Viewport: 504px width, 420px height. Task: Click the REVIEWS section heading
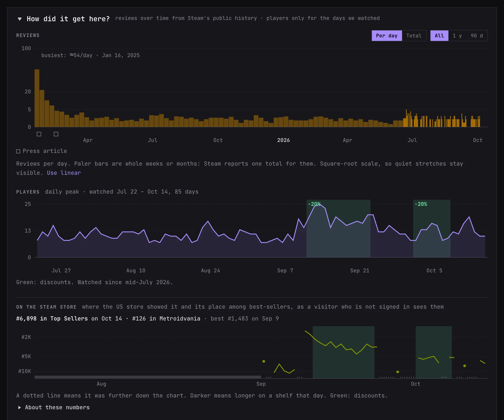pyautogui.click(x=28, y=35)
